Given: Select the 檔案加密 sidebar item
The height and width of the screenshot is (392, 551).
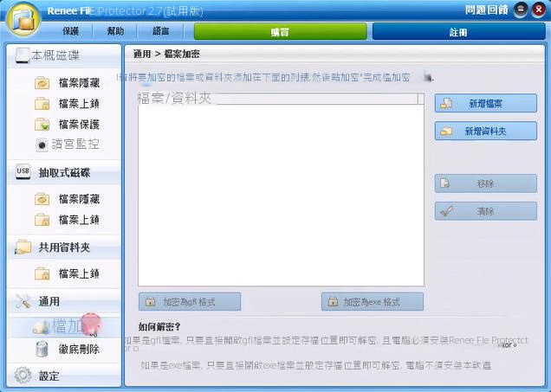Looking at the screenshot, I should click(x=64, y=327).
